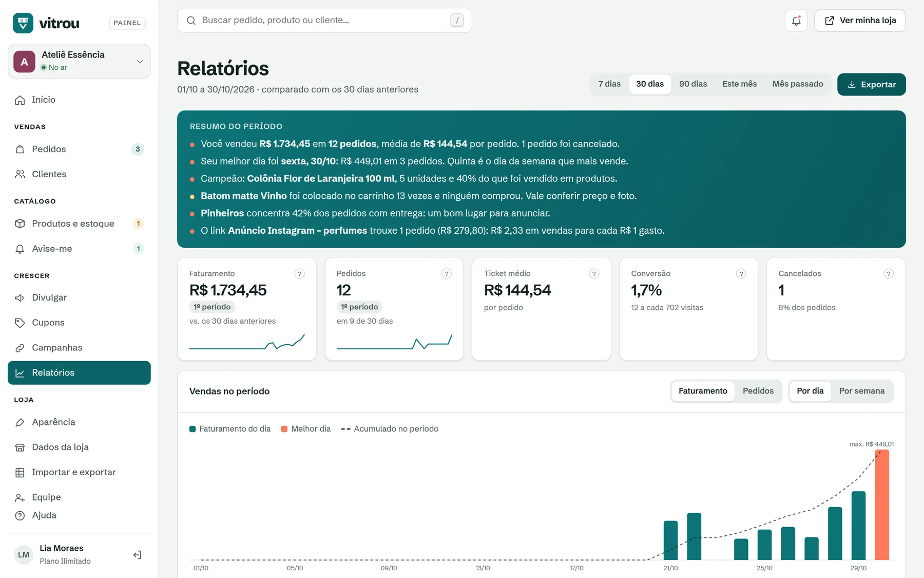
Task: Click the Equipe add-user icon
Action: tap(20, 497)
